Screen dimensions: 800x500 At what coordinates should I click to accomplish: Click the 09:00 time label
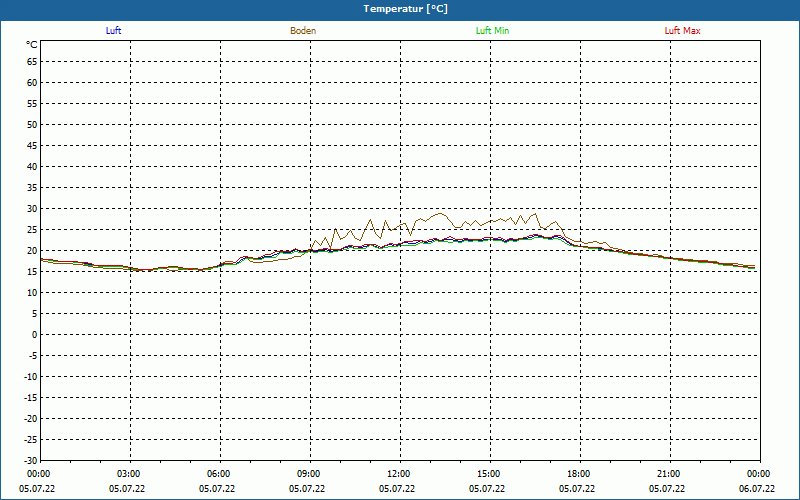309,474
